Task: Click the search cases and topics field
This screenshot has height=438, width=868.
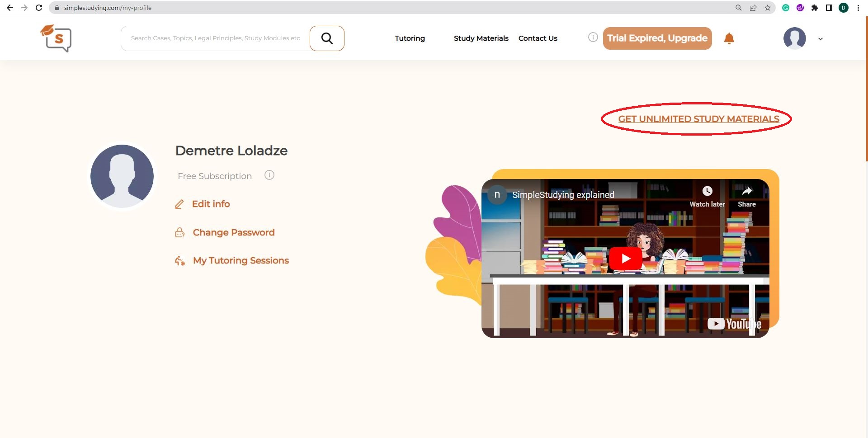Action: 216,38
